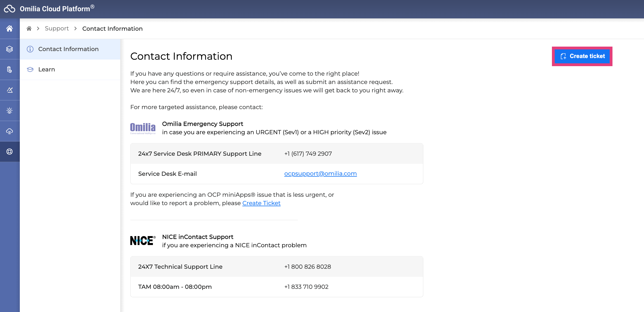This screenshot has width=644, height=312.
Task: Click the phone number +1 833 710 9902
Action: [306, 287]
